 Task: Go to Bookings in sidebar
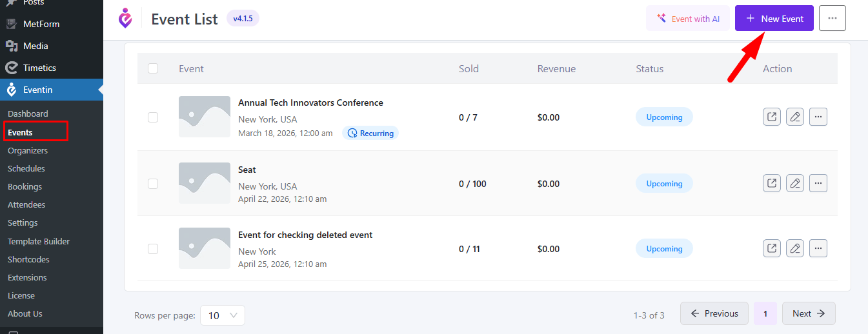[x=25, y=186]
